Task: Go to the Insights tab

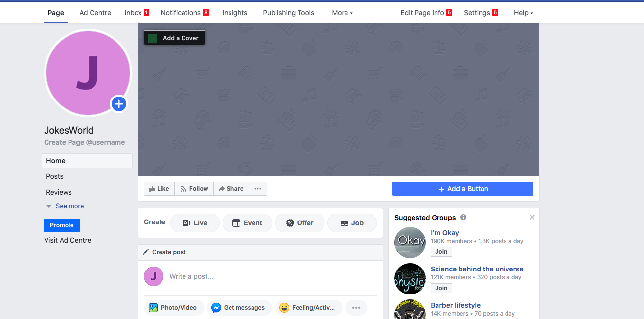Action: point(235,13)
